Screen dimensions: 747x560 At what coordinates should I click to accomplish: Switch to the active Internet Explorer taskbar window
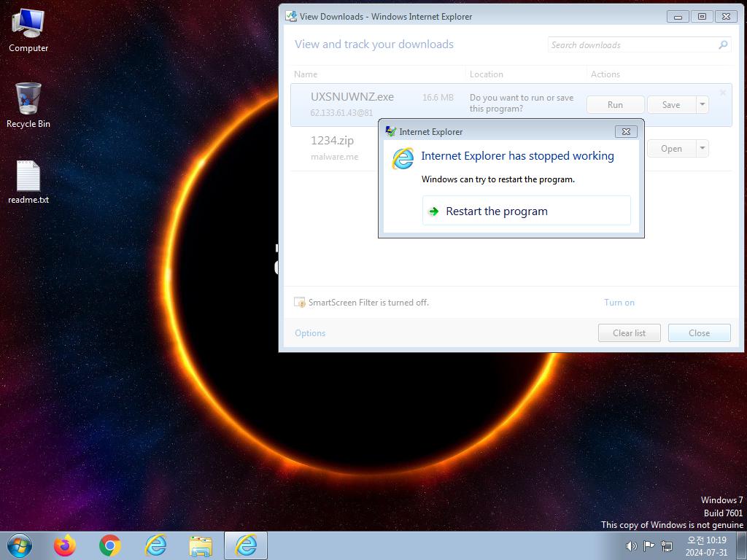point(246,545)
